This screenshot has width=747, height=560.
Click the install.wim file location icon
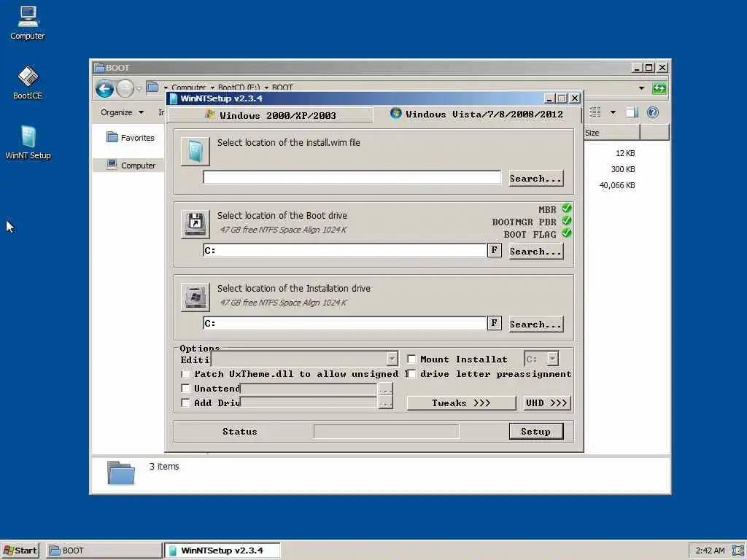195,152
